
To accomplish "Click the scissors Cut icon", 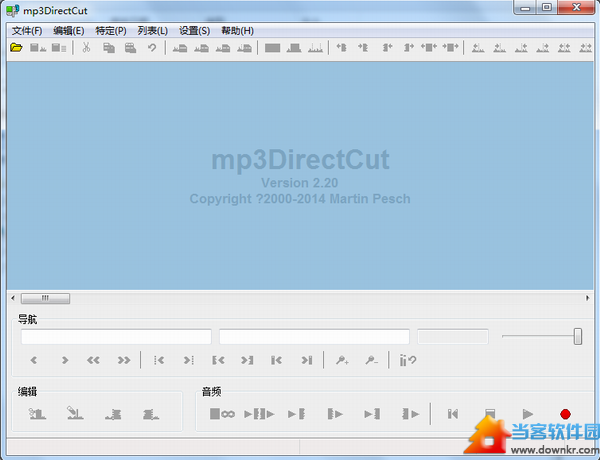I will tap(86, 47).
